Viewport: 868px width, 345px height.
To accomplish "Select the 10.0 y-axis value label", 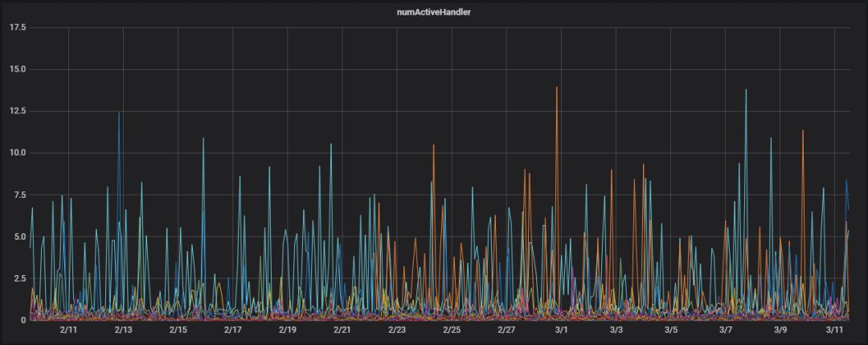I will [18, 153].
